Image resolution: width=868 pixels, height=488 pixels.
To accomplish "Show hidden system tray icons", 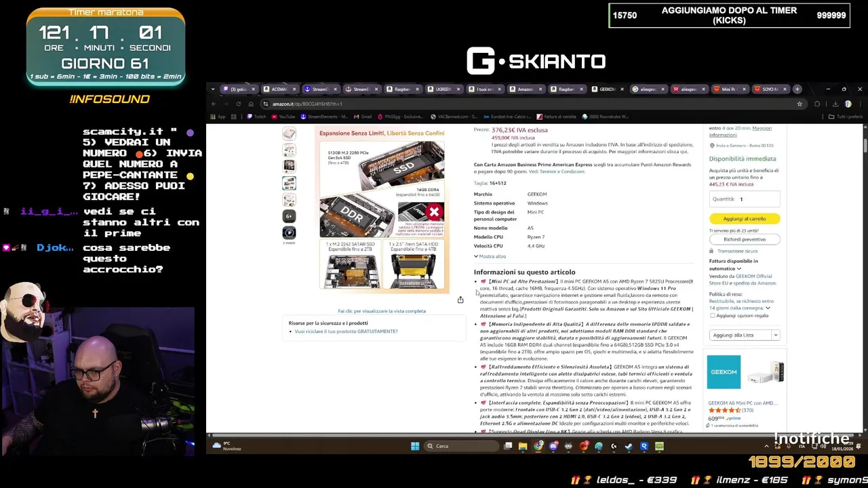I will 766,446.
